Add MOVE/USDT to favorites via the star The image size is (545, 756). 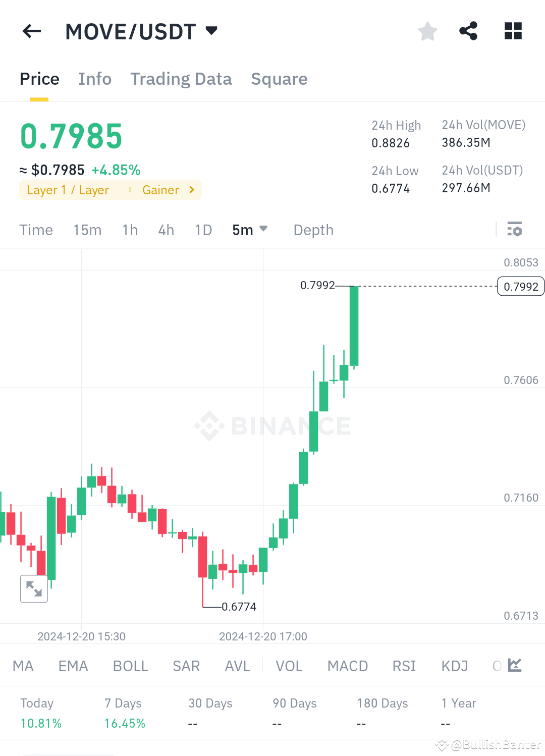[427, 31]
